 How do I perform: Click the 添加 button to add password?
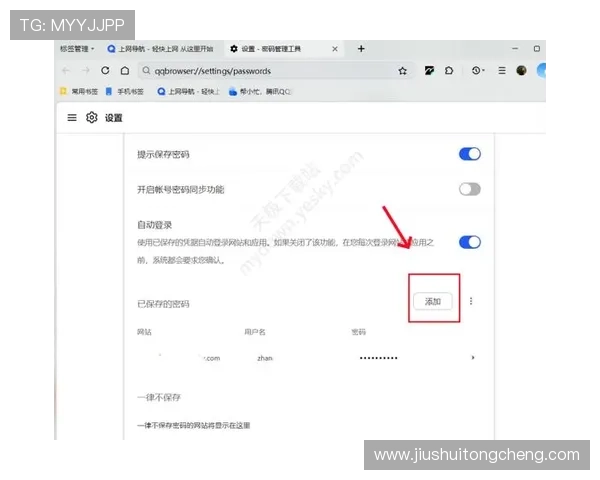tap(433, 301)
